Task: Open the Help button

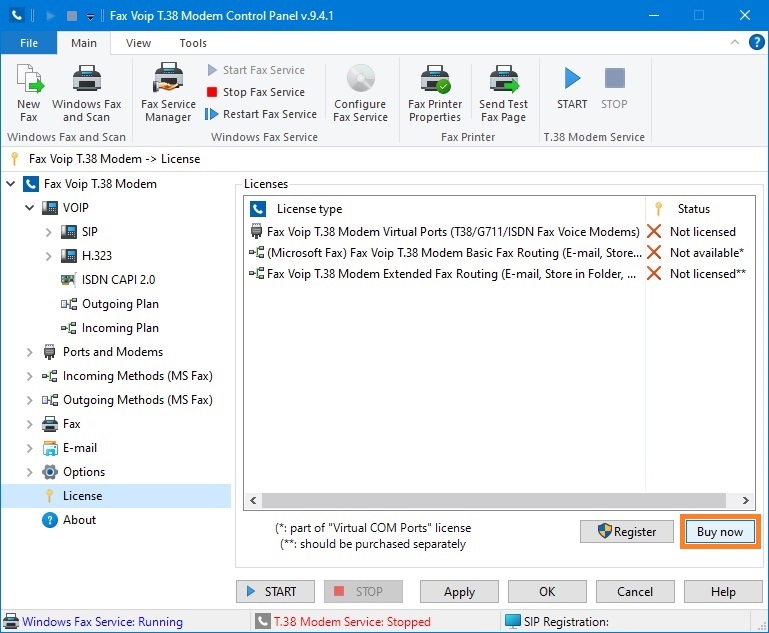Action: [x=723, y=592]
